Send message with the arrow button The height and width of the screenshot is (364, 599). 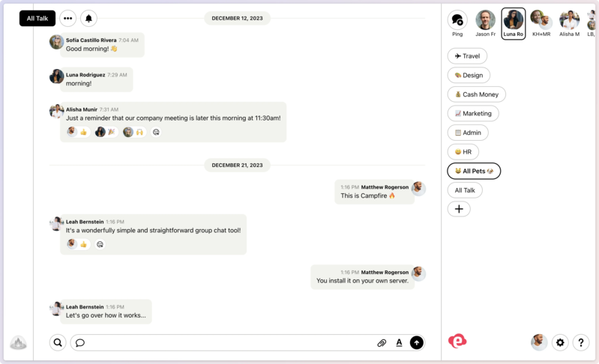(x=417, y=343)
